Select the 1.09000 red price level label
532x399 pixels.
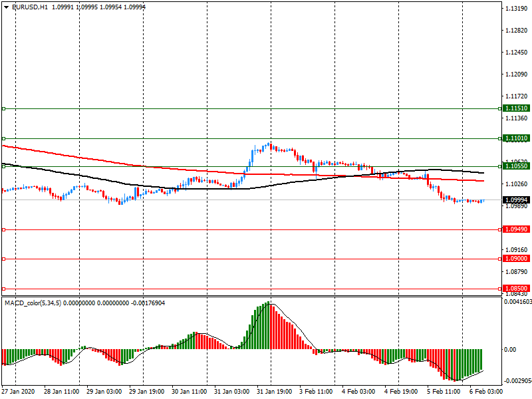coord(515,259)
